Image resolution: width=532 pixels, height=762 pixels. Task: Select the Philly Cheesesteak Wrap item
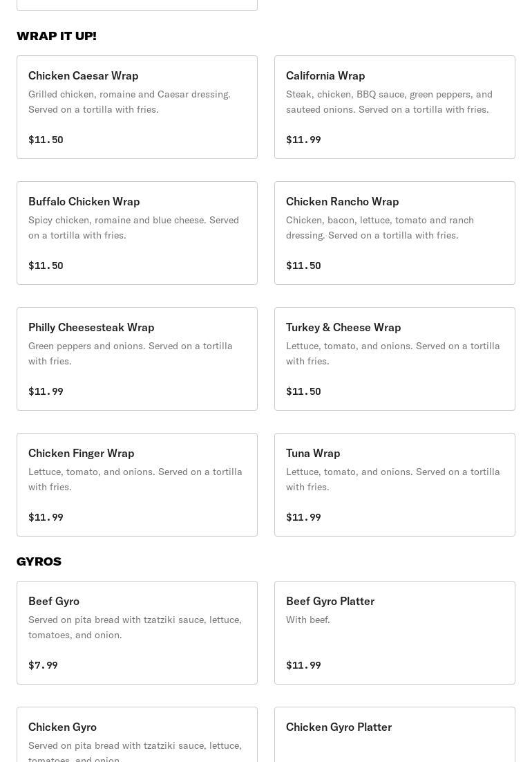point(137,359)
